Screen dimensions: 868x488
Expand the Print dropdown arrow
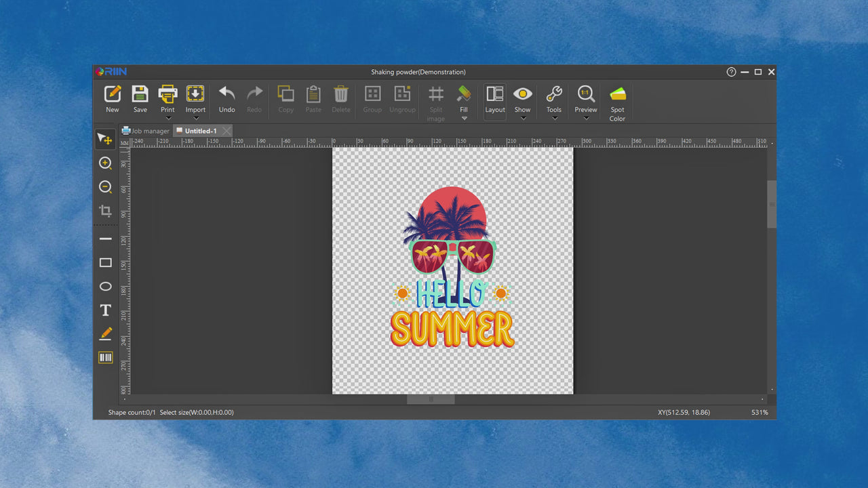click(x=167, y=119)
